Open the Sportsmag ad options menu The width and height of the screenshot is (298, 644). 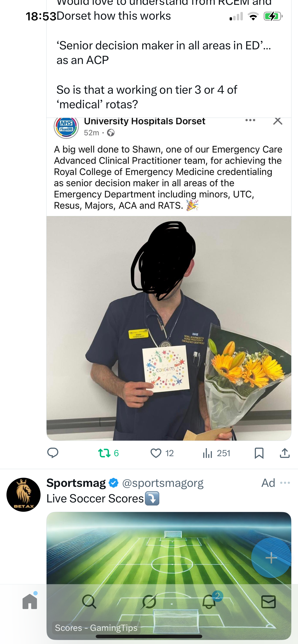pyautogui.click(x=285, y=483)
